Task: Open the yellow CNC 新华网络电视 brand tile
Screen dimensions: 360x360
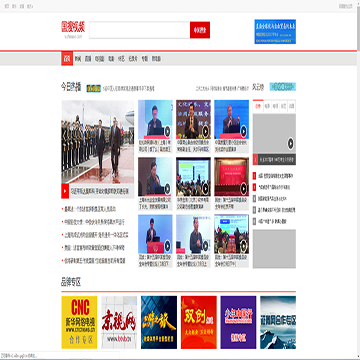Action: [x=79, y=322]
